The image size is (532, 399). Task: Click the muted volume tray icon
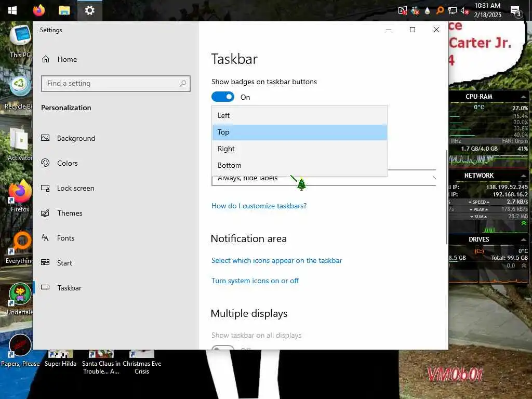click(464, 10)
